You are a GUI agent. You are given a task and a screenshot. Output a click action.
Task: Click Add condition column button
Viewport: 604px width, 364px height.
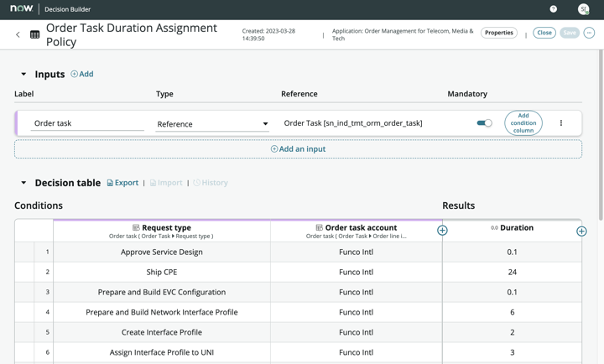[x=523, y=123]
